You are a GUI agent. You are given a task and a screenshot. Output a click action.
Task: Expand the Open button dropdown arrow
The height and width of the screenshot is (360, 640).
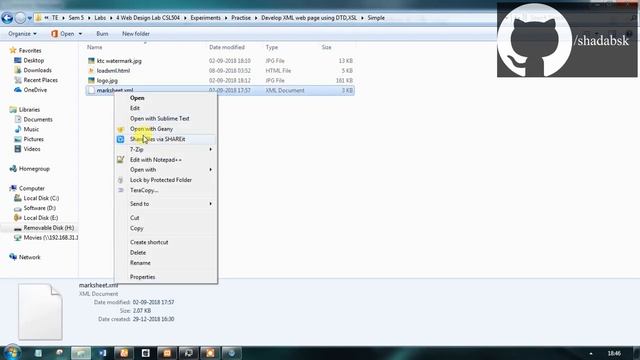[x=80, y=34]
